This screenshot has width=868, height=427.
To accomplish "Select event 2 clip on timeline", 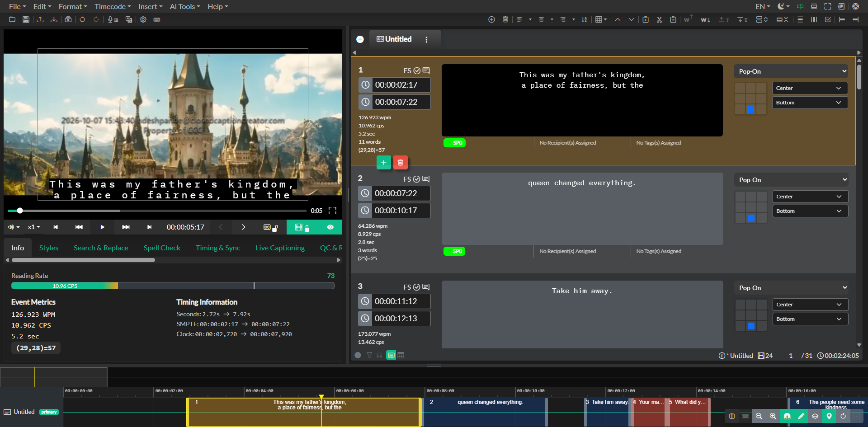I will [x=485, y=412].
